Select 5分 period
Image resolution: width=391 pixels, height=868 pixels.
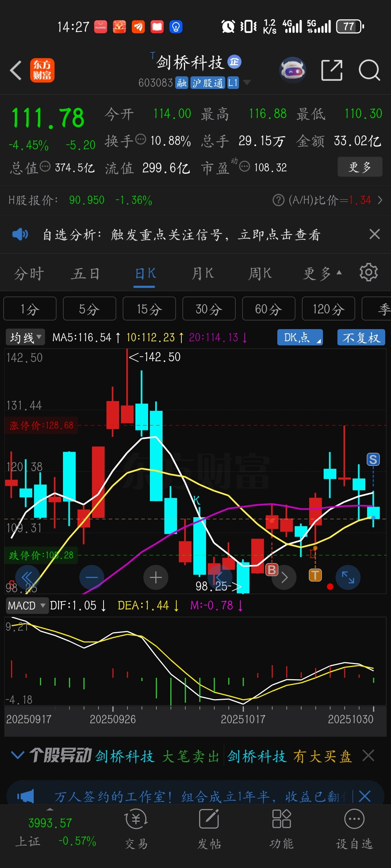click(x=89, y=309)
